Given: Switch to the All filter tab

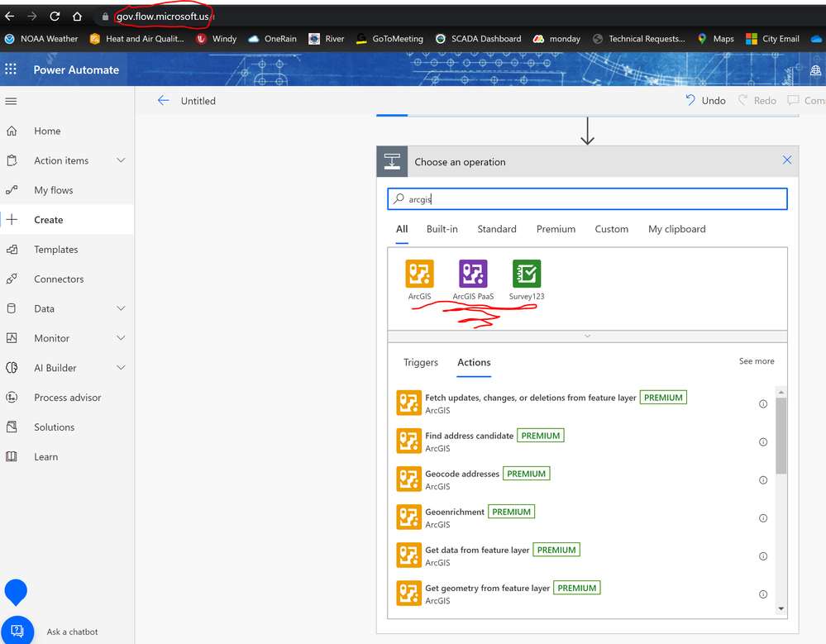Looking at the screenshot, I should click(402, 229).
